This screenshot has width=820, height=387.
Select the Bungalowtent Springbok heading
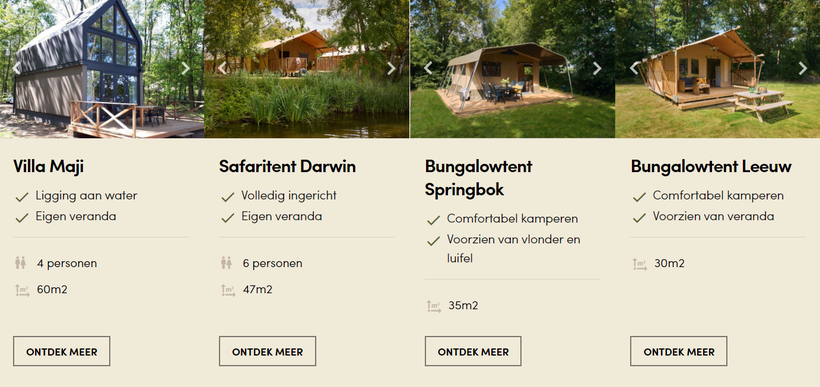point(479,178)
